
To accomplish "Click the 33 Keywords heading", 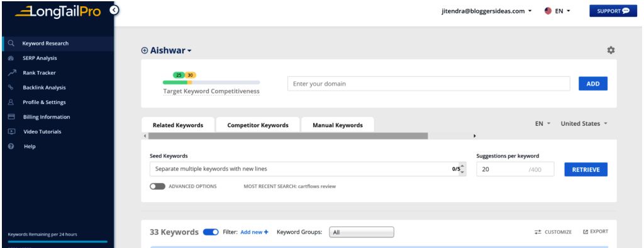I will pos(174,232).
